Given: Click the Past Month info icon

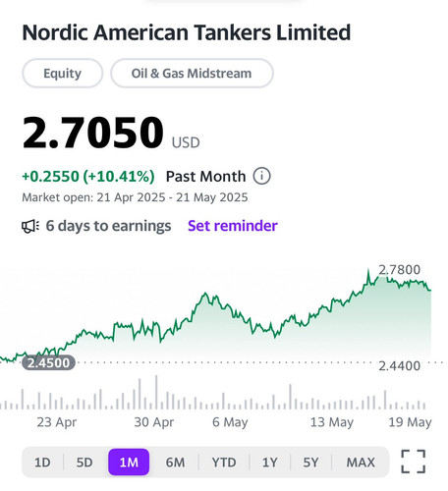Looking at the screenshot, I should [261, 176].
